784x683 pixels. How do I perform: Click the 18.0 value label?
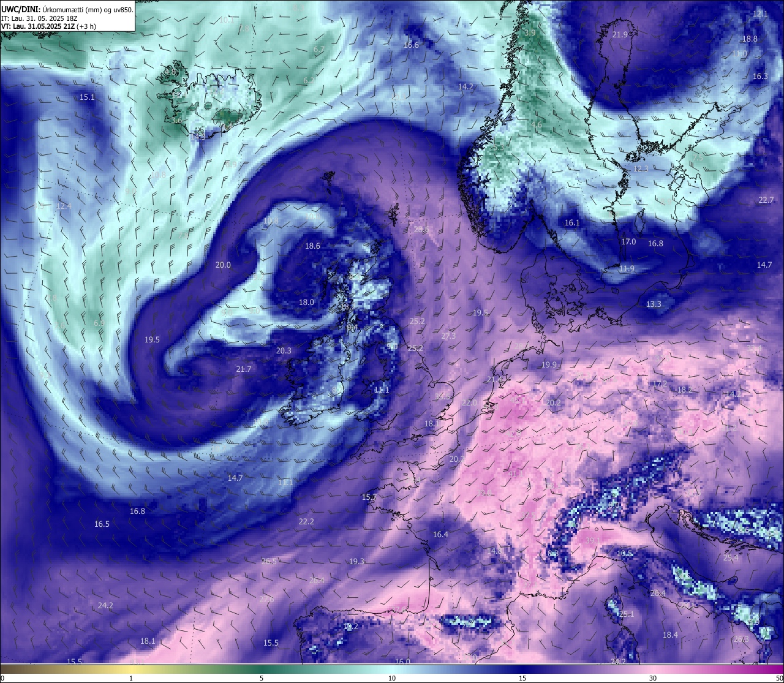(306, 303)
